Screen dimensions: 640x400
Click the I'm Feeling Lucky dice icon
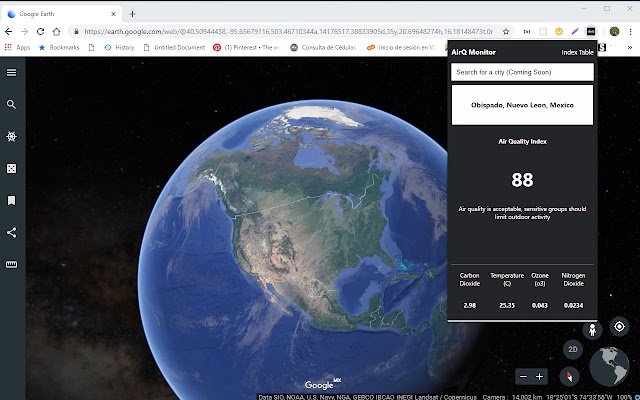pos(11,169)
